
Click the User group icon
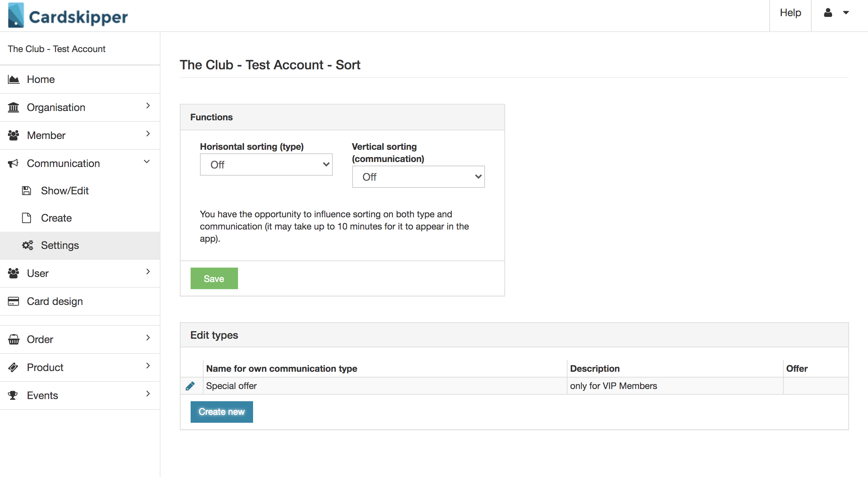14,273
